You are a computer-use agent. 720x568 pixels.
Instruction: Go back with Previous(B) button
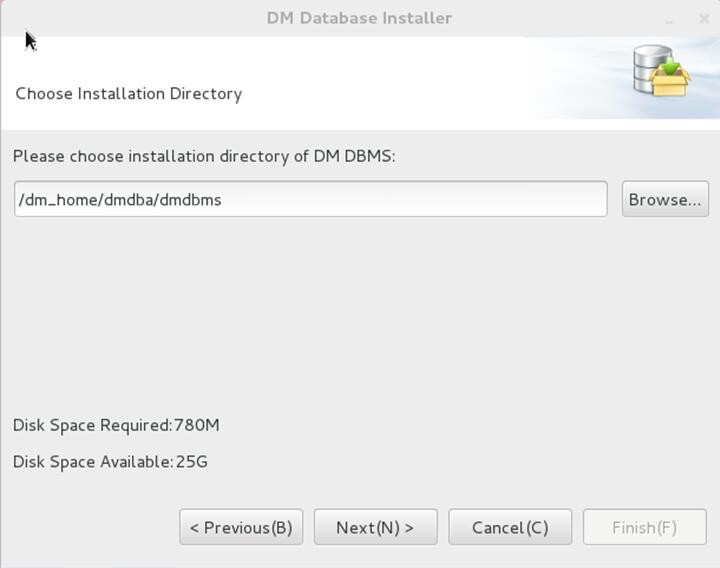pyautogui.click(x=241, y=527)
